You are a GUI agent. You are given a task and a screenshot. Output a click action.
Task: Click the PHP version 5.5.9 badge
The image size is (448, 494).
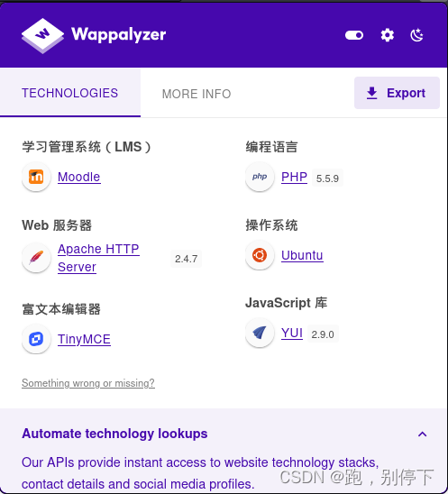tap(327, 178)
